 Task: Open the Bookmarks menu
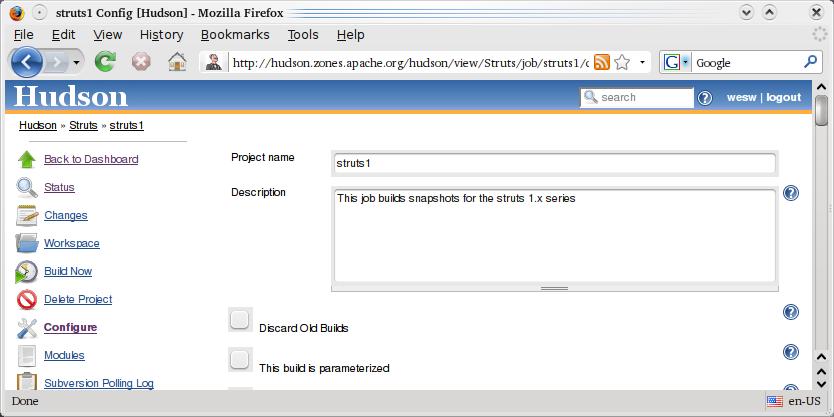coord(235,35)
